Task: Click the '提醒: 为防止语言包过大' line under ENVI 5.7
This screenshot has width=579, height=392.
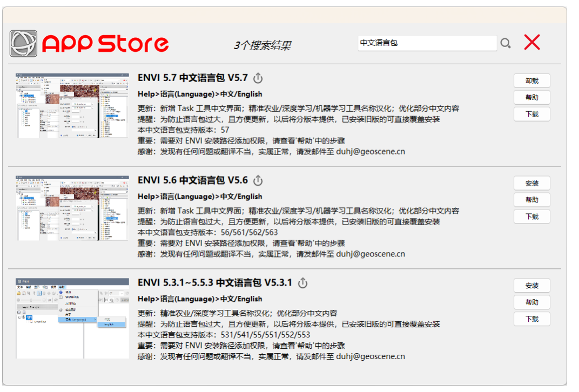Action: [289, 119]
